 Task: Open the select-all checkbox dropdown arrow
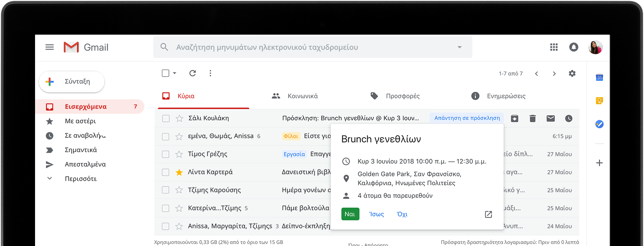(x=175, y=73)
